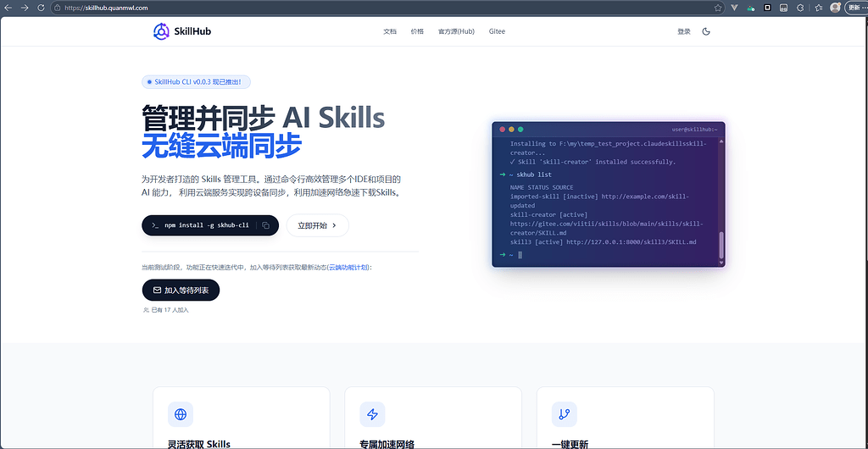Open the Gitee navigation link
This screenshot has width=868, height=449.
click(x=497, y=31)
